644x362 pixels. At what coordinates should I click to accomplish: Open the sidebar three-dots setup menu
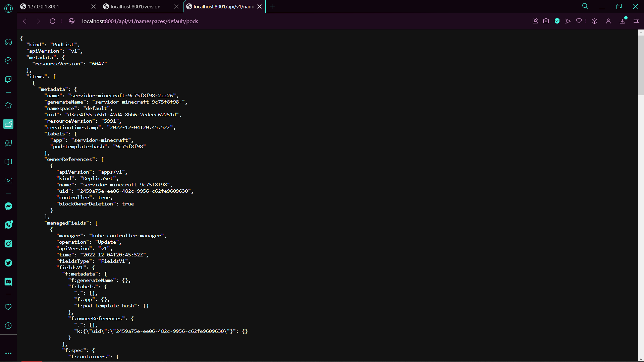tap(8, 353)
